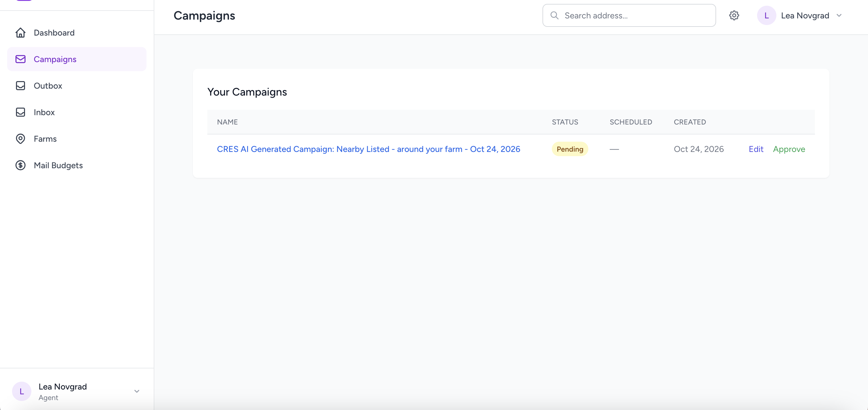This screenshot has width=868, height=410.
Task: Click the STATUS column header
Action: pyautogui.click(x=565, y=122)
